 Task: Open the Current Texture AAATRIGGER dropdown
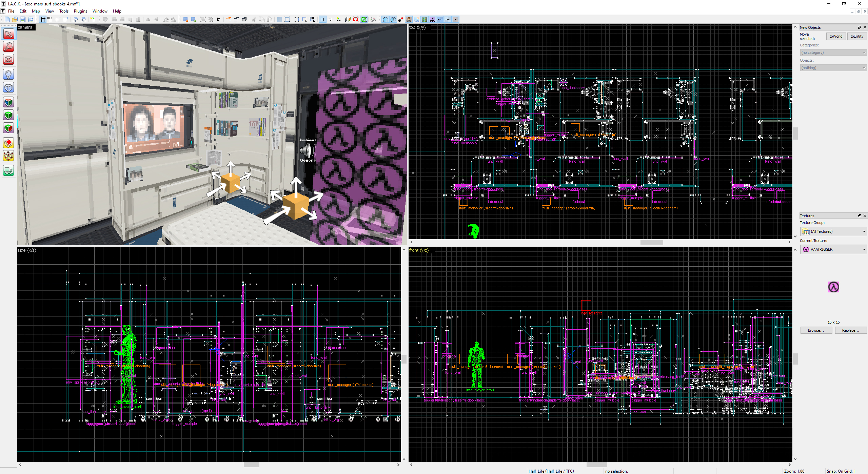point(833,249)
